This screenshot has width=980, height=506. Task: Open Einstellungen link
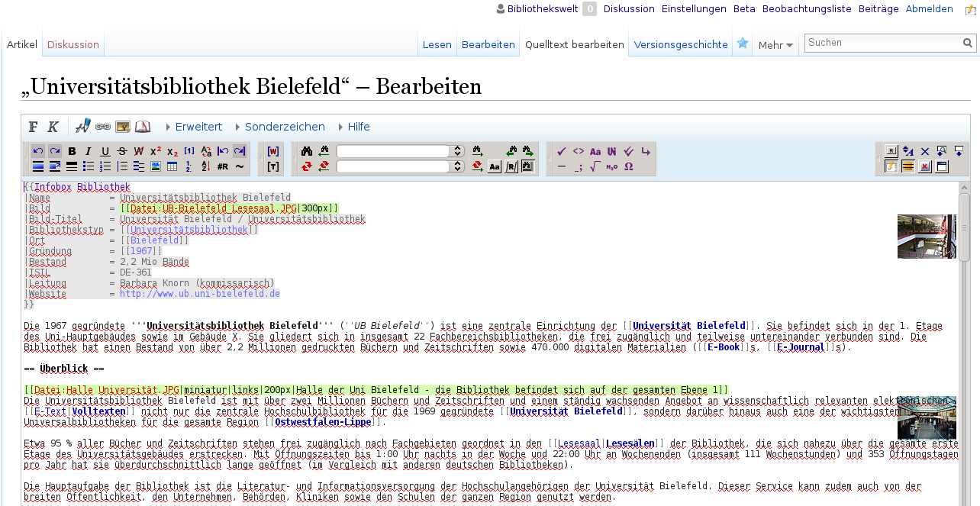[694, 9]
